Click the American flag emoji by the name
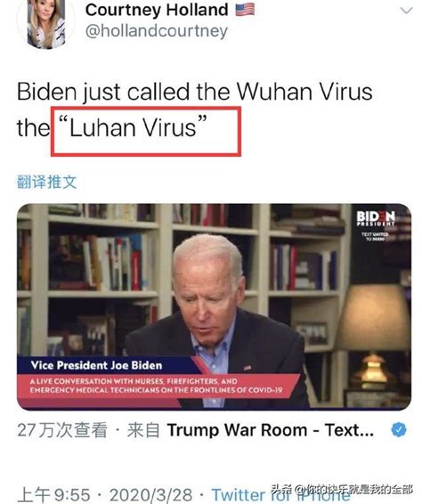422x504 pixels. click(245, 9)
